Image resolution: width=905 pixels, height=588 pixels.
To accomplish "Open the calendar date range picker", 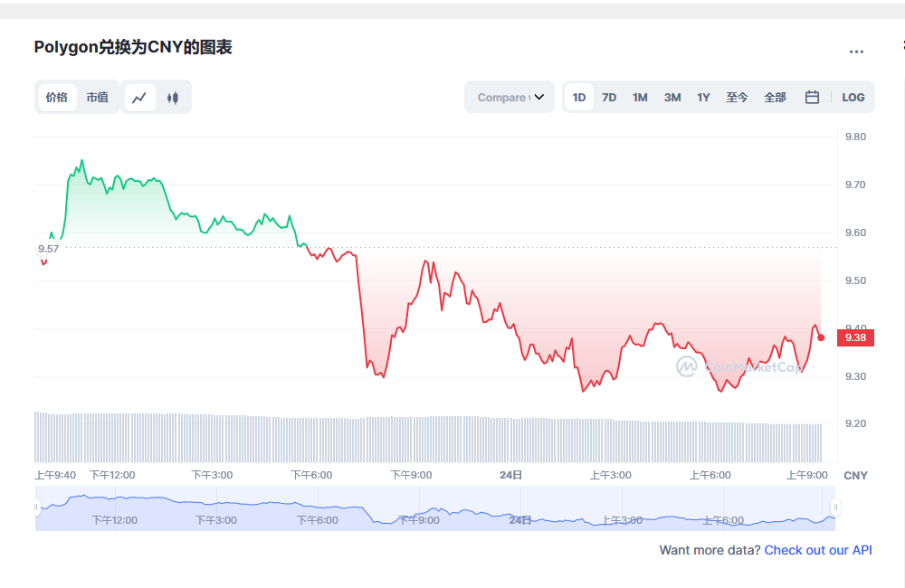I will tap(812, 97).
